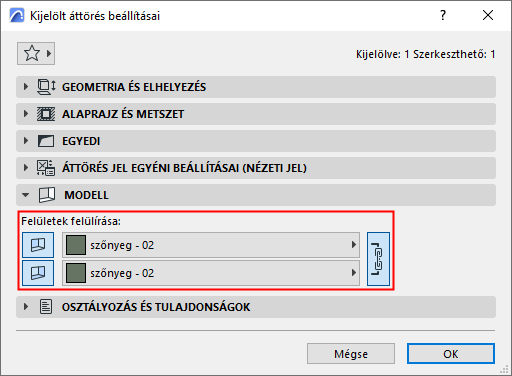512x376 pixels.
Task: Toggle the first surface override button
Action: [38, 245]
